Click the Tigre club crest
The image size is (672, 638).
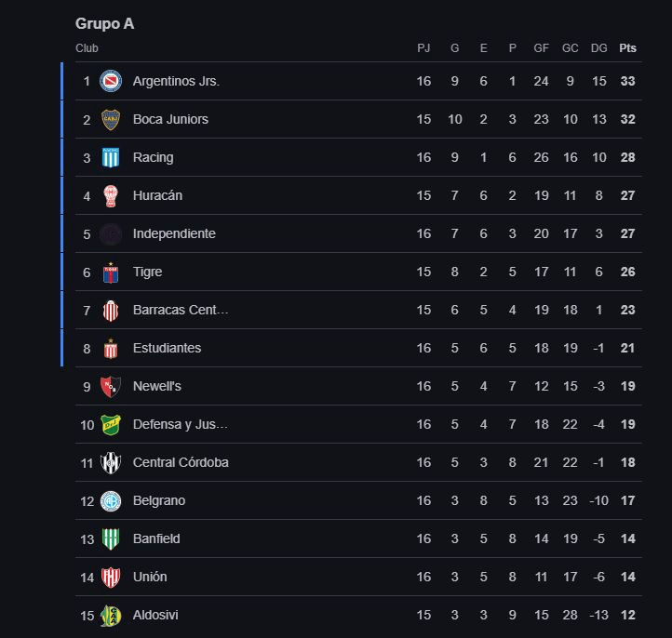tap(111, 272)
